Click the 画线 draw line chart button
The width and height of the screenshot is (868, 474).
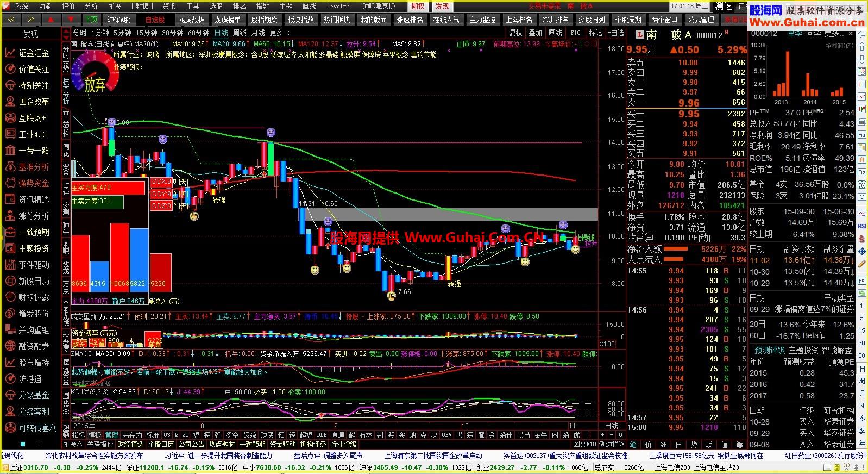point(556,33)
